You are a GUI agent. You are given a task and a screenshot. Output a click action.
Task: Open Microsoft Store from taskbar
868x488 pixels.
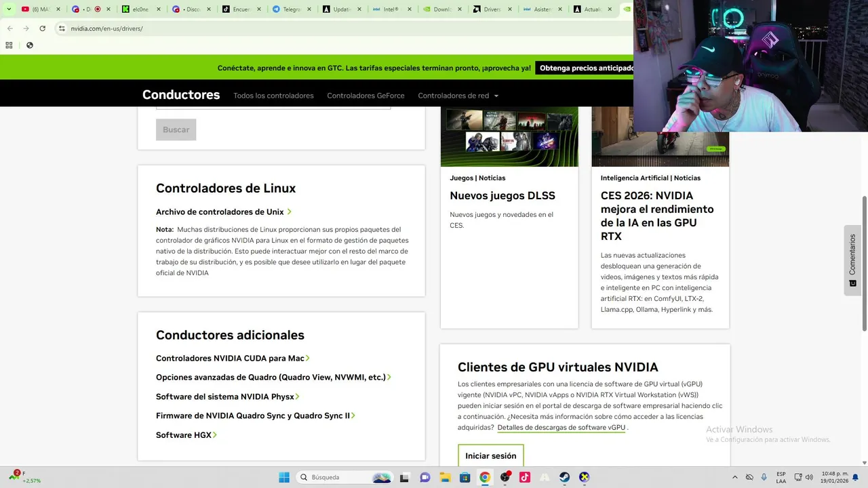(465, 477)
